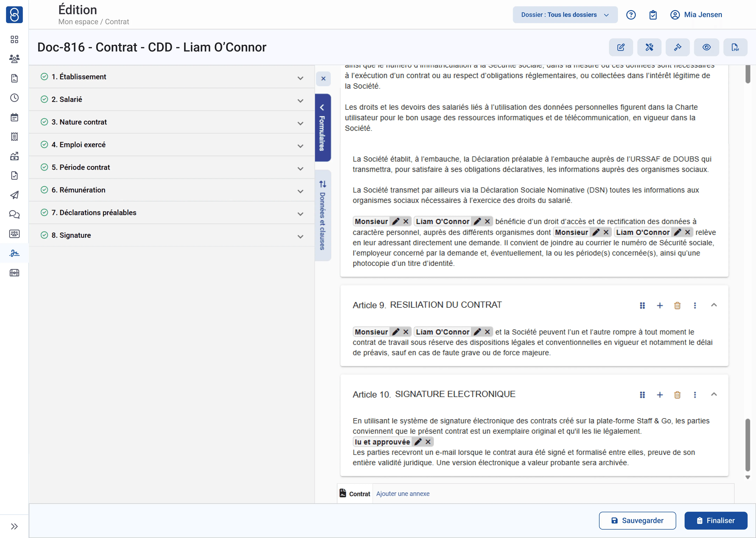This screenshot has height=538, width=756.
Task: Open the paper plane send icon in sidebar
Action: pos(14,195)
